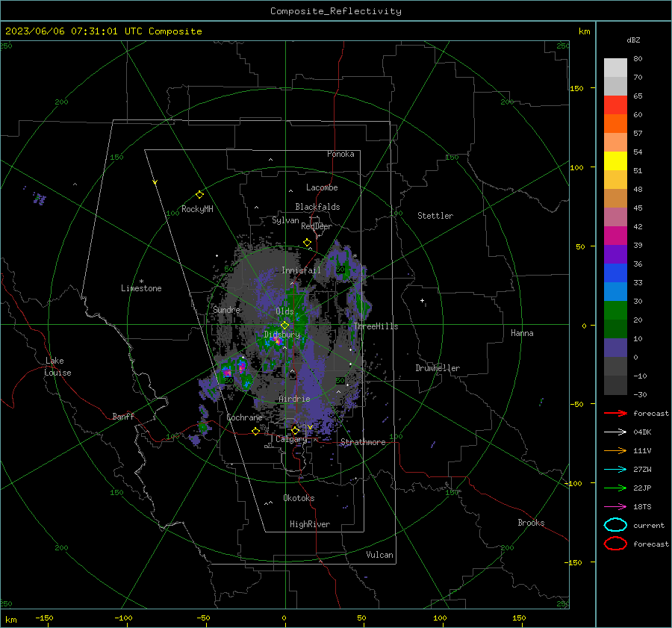Click the HighRiver city label
672x628 pixels.
point(310,524)
